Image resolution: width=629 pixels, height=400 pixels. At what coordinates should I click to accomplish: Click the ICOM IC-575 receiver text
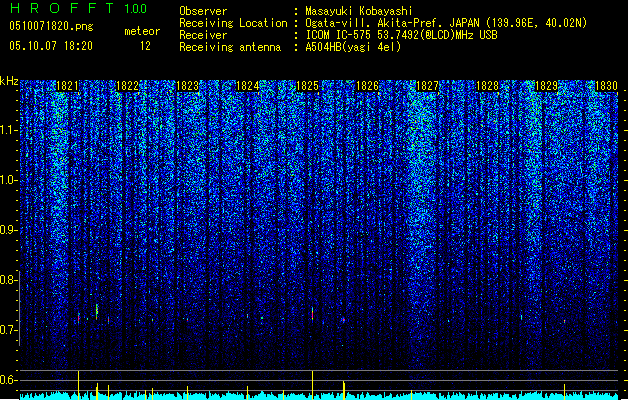coord(401,35)
